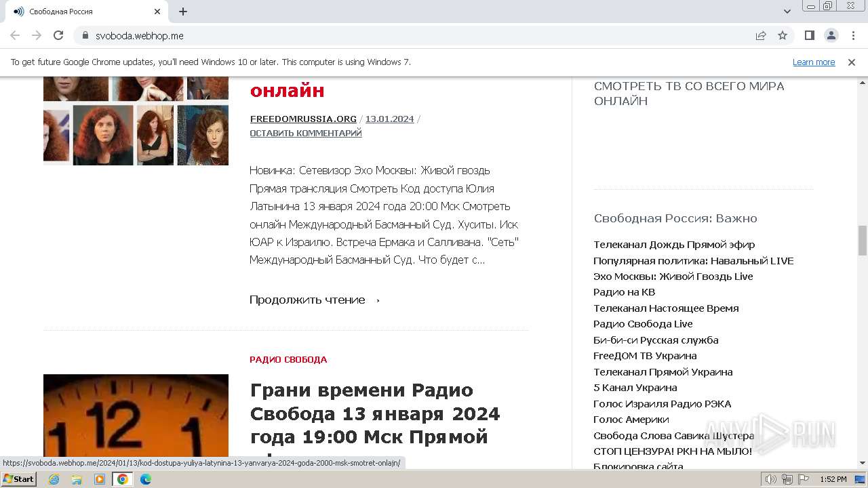Viewport: 868px width, 488px height.
Task: Open 5 Канал Украина link
Action: (x=635, y=388)
